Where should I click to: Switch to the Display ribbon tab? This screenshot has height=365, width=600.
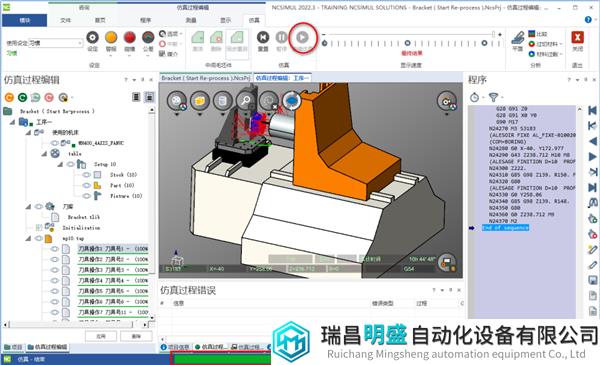tap(225, 20)
